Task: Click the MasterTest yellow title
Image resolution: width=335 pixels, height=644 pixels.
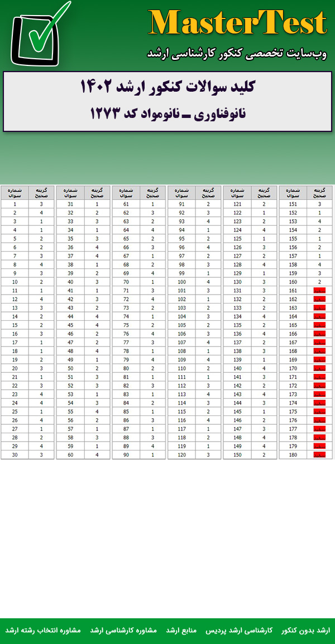Action: [x=237, y=23]
